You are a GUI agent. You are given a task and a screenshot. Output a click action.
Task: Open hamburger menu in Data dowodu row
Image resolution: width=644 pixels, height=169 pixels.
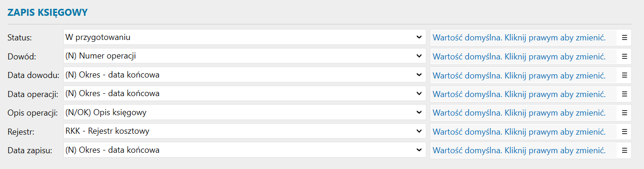(624, 75)
